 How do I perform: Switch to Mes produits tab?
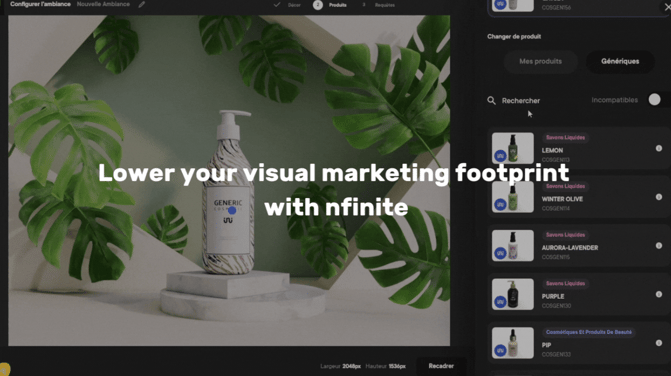click(540, 62)
